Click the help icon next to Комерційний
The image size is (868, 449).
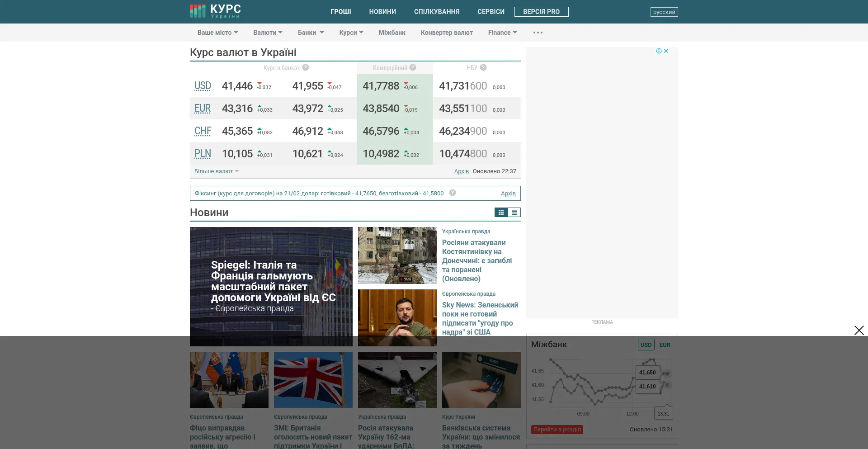click(413, 67)
